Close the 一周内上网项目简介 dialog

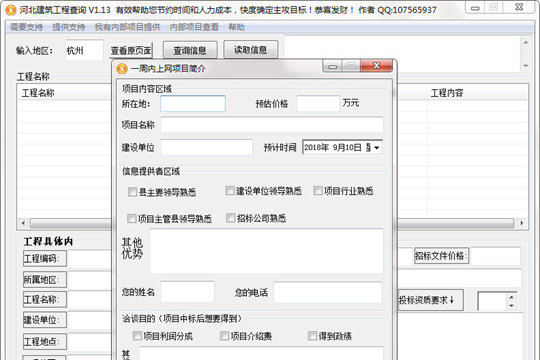(376, 65)
